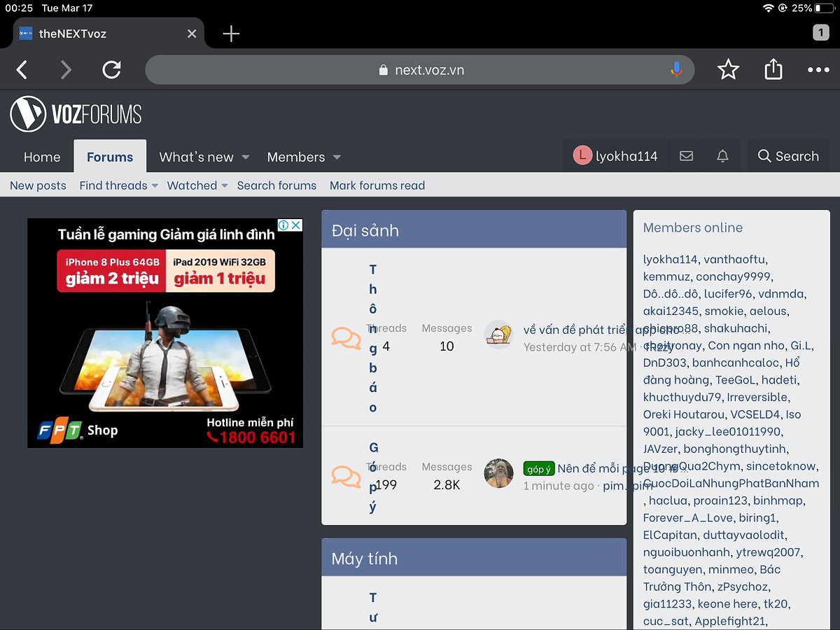The image size is (840, 630).
Task: Open member khucthuydu79 profile
Action: (x=682, y=397)
